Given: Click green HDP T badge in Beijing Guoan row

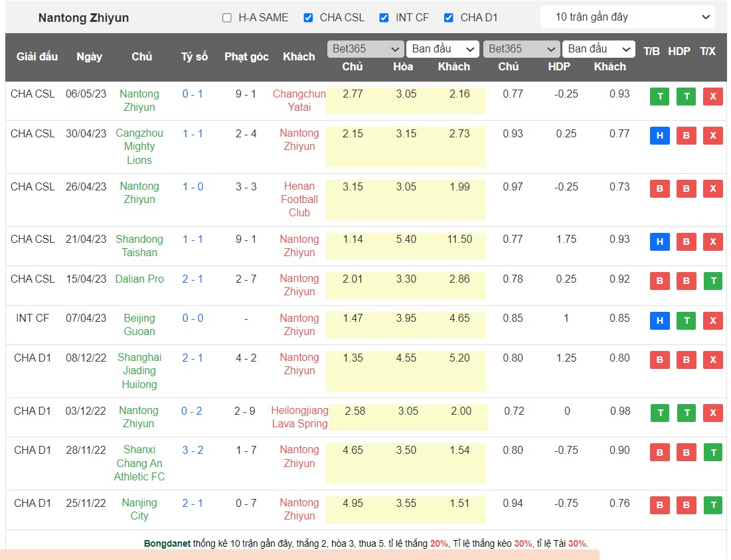Looking at the screenshot, I should (x=686, y=321).
